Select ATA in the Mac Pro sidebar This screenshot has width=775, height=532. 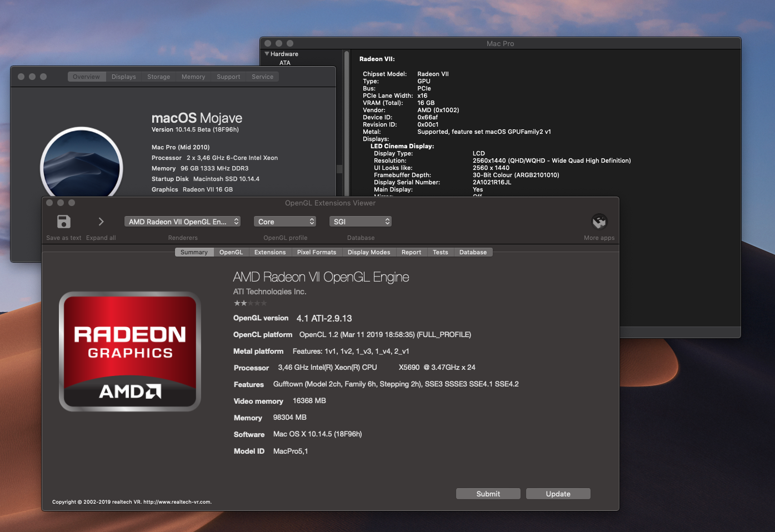point(285,63)
